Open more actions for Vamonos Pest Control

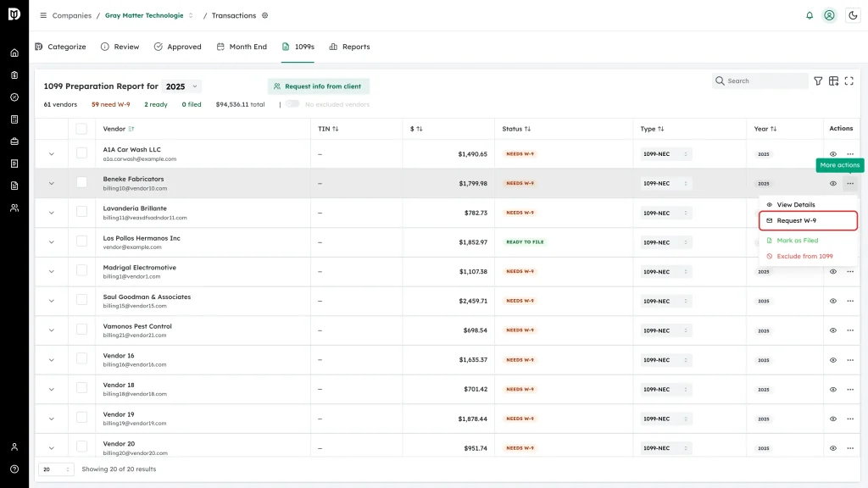[850, 330]
